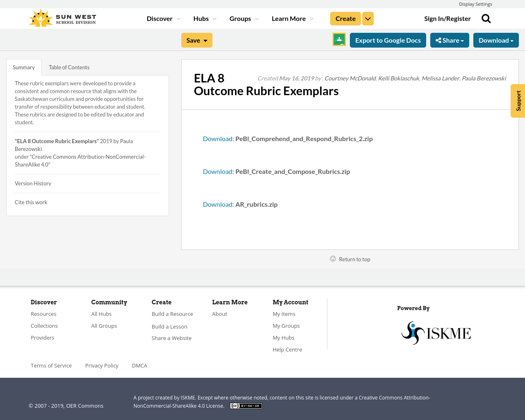Click Export to Google Docs
This screenshot has width=525, height=420.
(388, 40)
